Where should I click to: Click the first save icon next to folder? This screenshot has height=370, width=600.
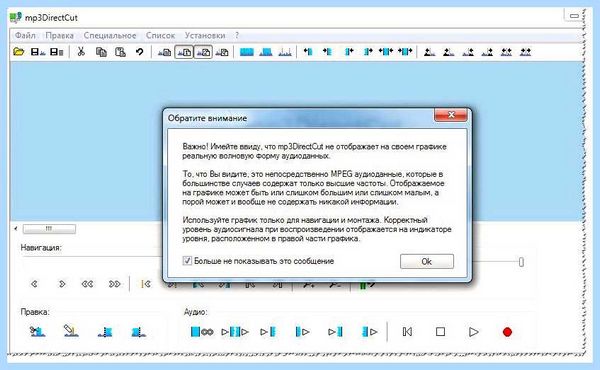pos(38,52)
